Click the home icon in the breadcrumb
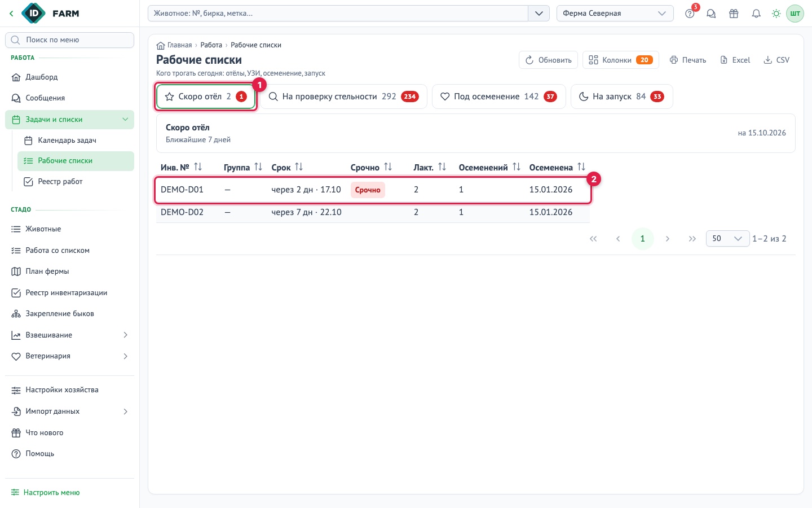The width and height of the screenshot is (812, 508). [x=161, y=45]
